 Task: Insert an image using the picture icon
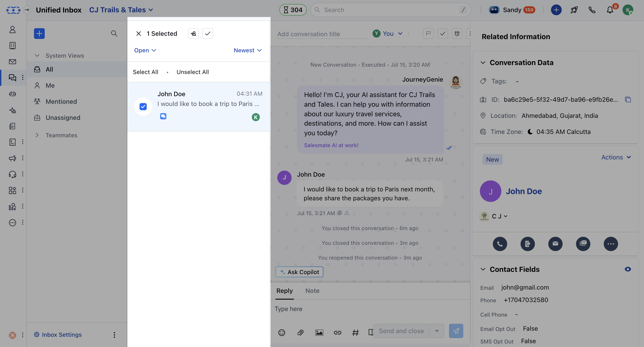319,332
